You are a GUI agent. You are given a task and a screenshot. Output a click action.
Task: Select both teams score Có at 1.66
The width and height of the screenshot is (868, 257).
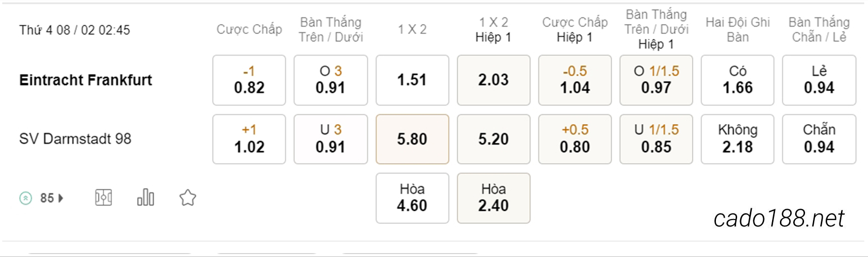[738, 80]
